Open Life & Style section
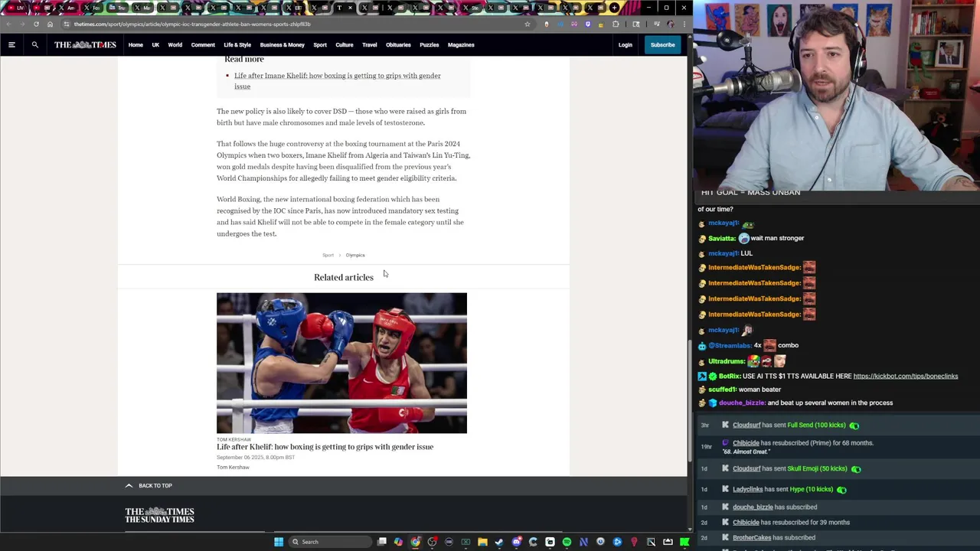 coord(237,45)
